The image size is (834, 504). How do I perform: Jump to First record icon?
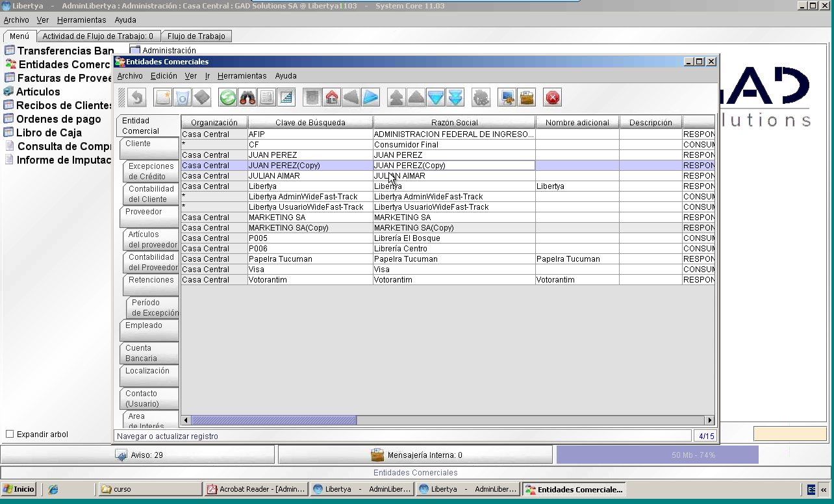(397, 97)
